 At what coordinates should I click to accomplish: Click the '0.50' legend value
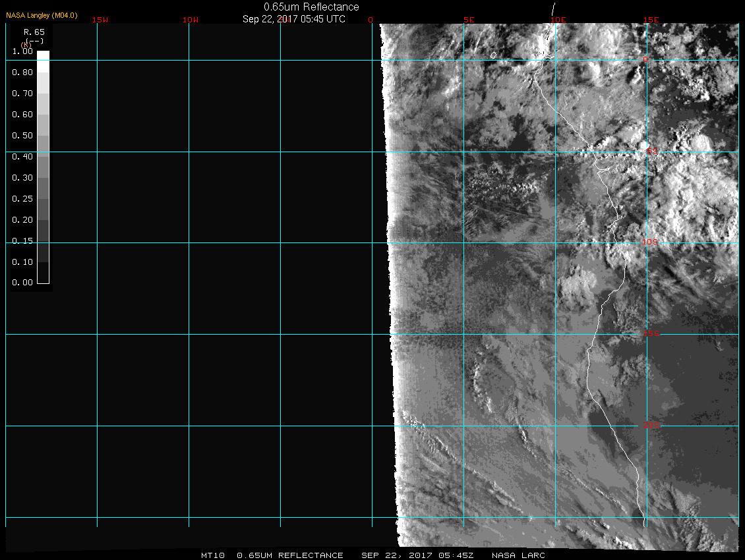pos(22,135)
